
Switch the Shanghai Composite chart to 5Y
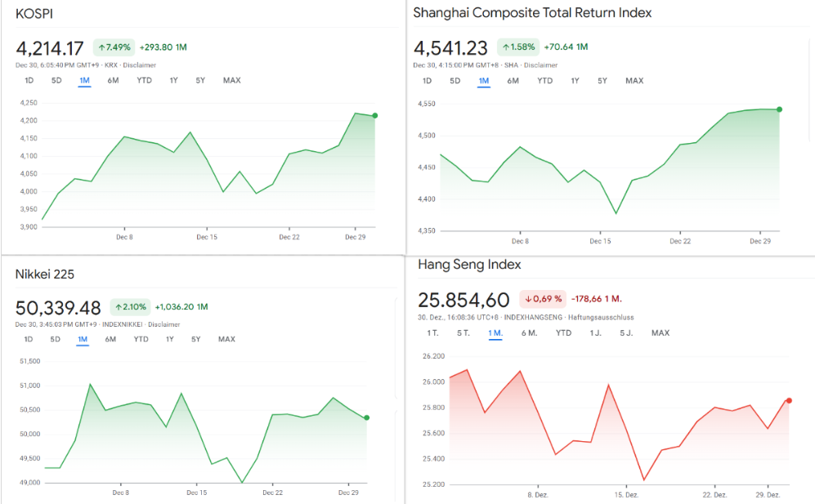(x=602, y=81)
